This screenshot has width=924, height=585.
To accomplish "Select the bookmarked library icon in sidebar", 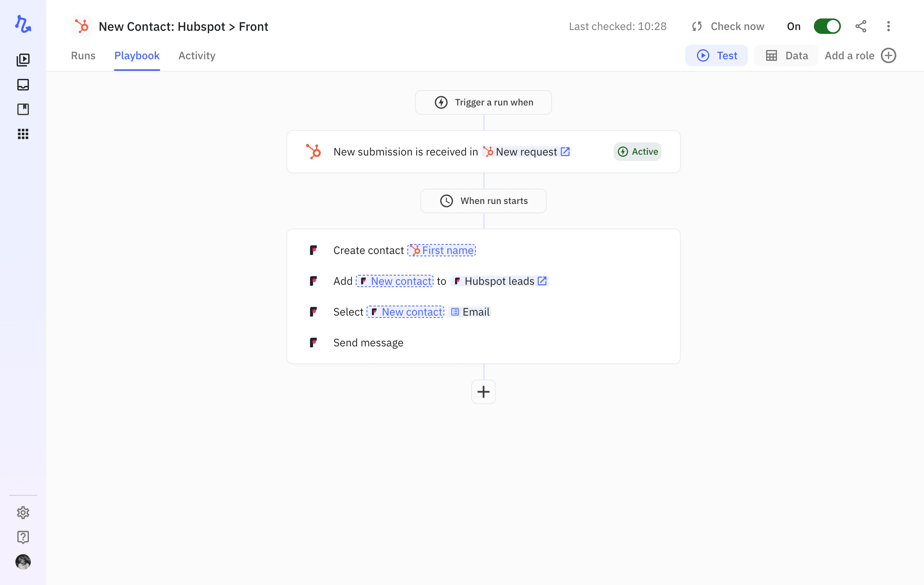I will (x=23, y=109).
